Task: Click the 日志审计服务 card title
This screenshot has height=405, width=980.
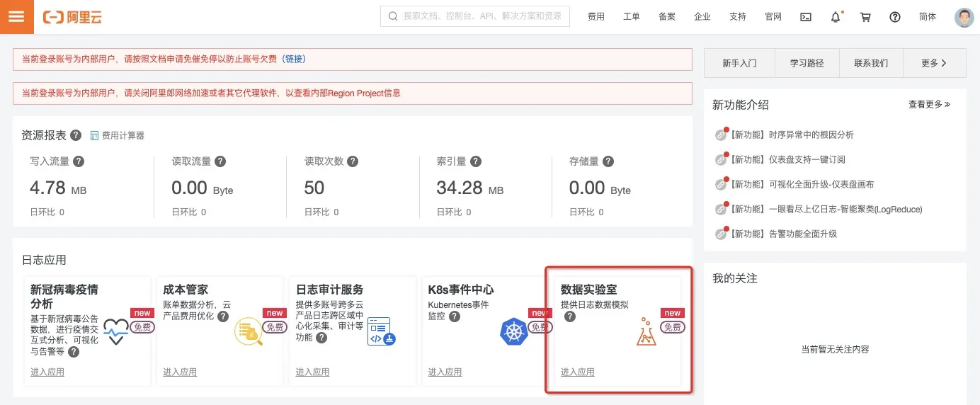Action: (x=330, y=290)
